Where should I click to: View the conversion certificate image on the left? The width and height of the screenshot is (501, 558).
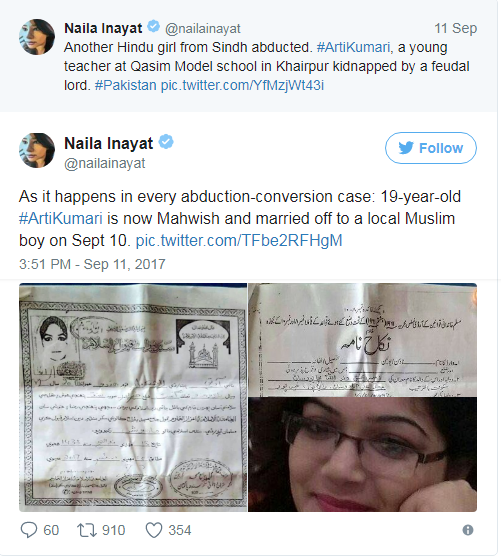tap(133, 398)
